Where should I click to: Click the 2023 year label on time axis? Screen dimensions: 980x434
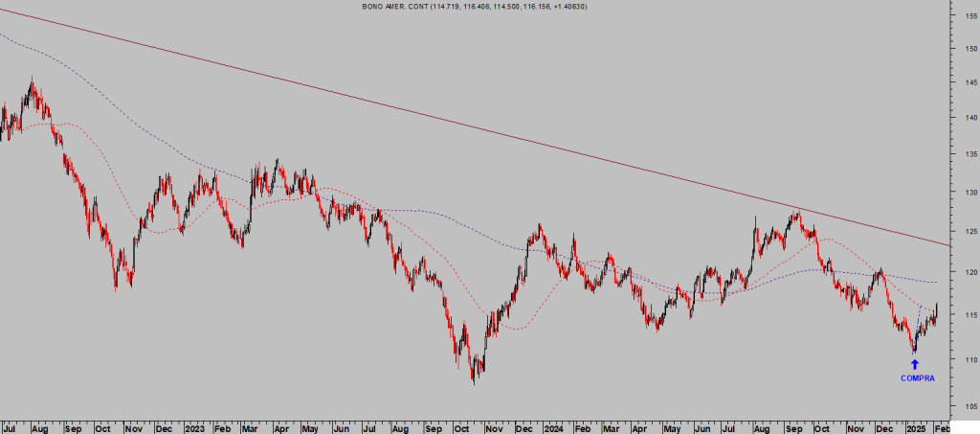click(195, 426)
